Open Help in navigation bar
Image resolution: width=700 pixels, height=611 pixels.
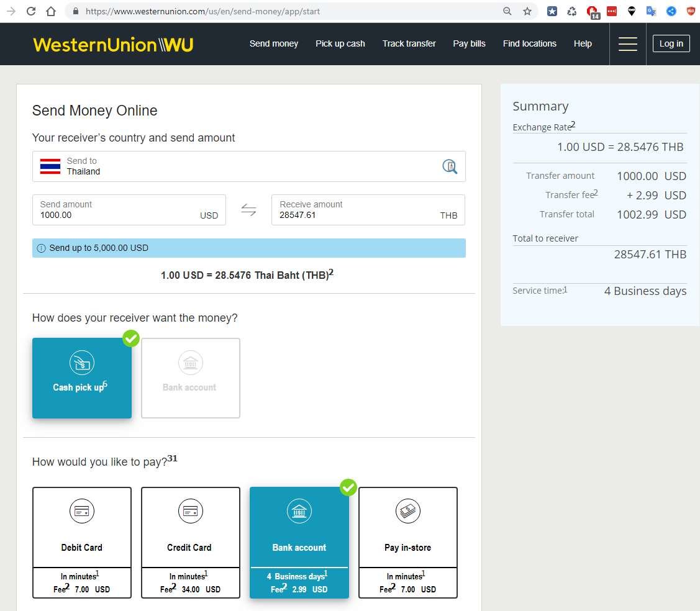pos(583,43)
